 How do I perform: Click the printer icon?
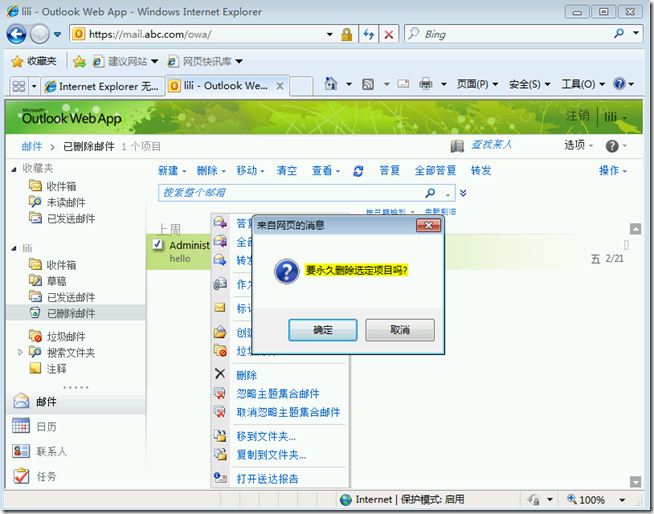[425, 84]
